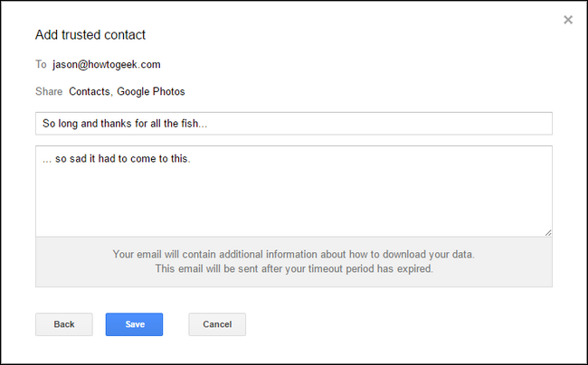Click the textarea resize grip icon
This screenshot has width=588, height=365.
[548, 232]
